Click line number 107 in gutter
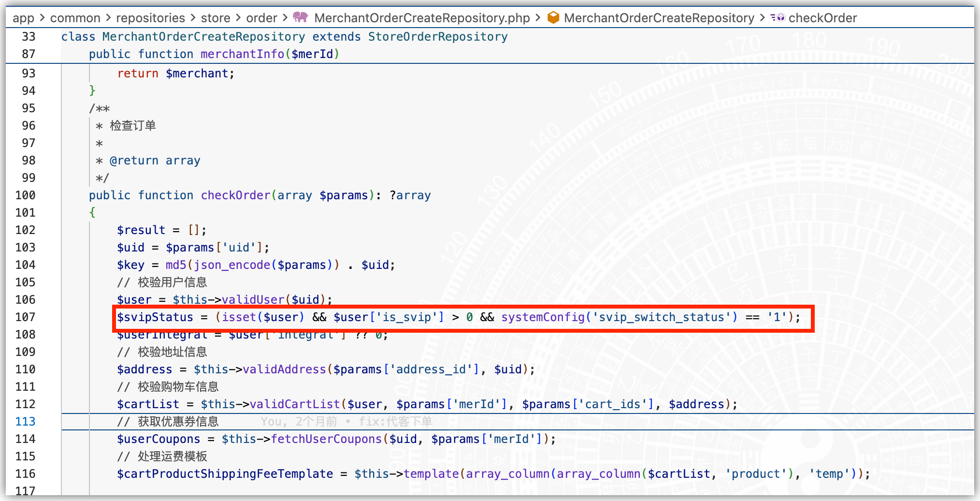This screenshot has width=980, height=501. pyautogui.click(x=25, y=317)
